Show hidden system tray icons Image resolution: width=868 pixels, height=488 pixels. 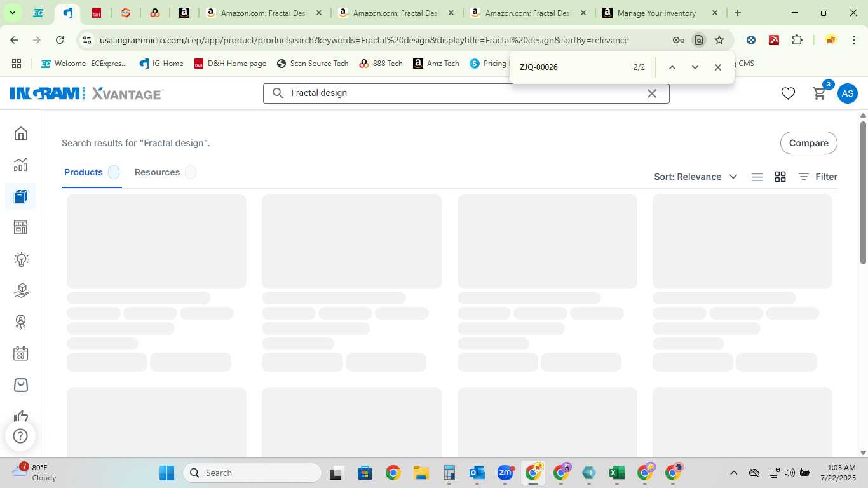(x=733, y=473)
